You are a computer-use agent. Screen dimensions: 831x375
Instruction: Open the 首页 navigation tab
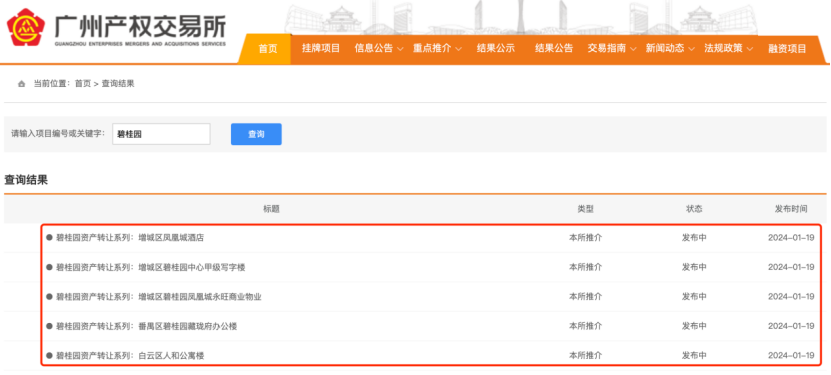coord(268,49)
